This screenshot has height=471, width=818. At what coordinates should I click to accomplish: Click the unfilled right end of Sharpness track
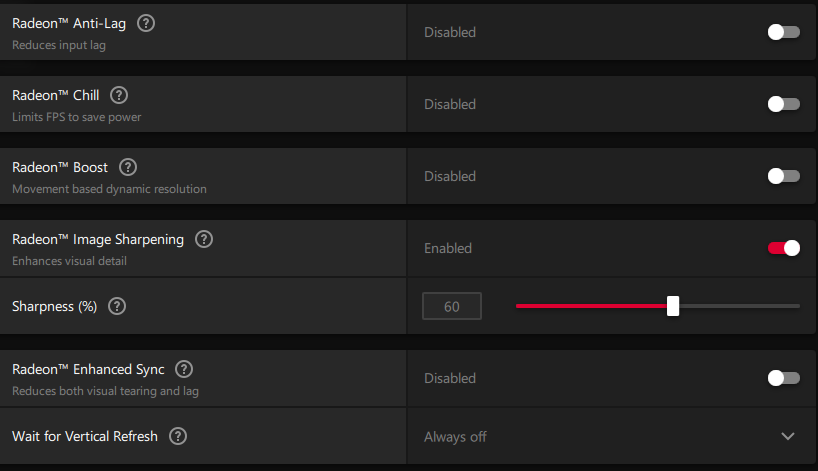click(x=780, y=306)
